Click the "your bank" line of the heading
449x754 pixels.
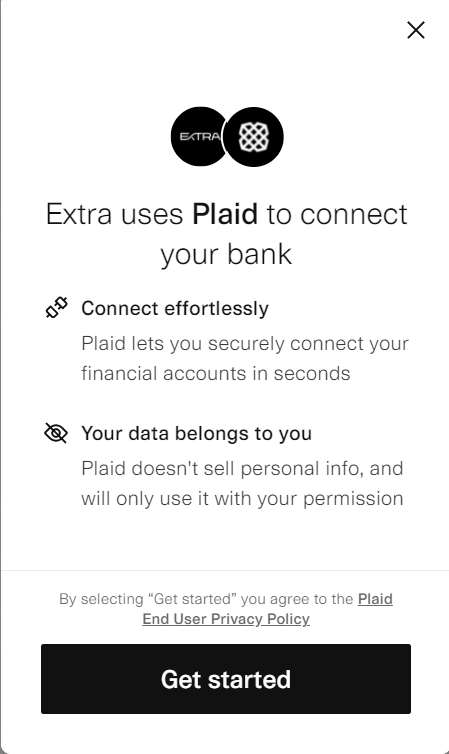(226, 254)
